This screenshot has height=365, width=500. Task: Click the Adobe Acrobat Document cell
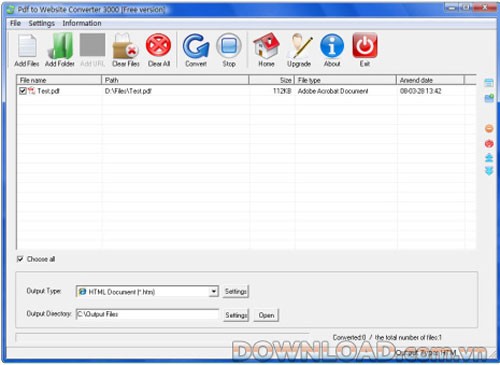click(333, 91)
